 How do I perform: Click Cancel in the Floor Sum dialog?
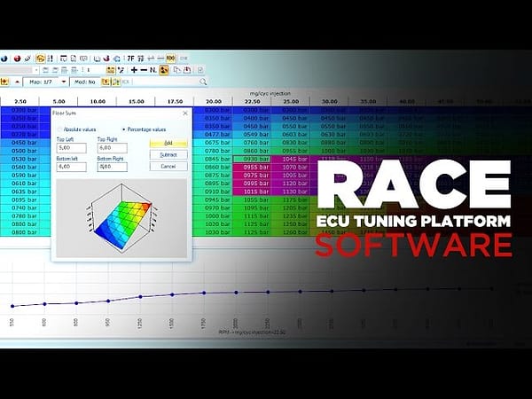click(x=168, y=167)
